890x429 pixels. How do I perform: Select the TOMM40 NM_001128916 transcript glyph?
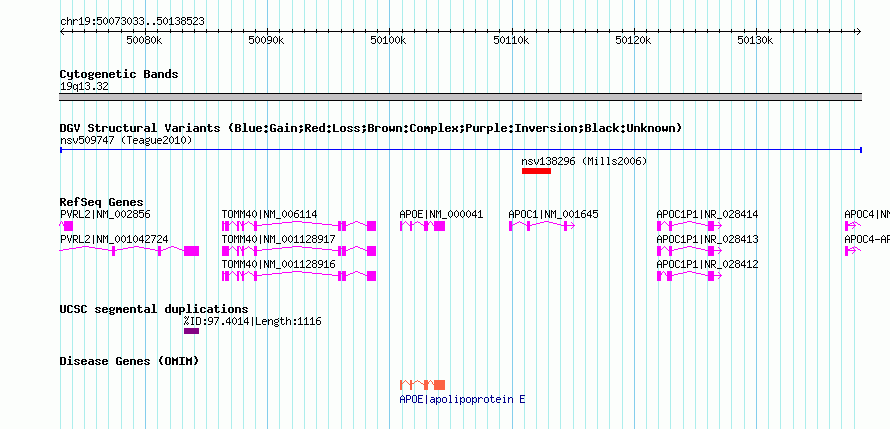[299, 276]
